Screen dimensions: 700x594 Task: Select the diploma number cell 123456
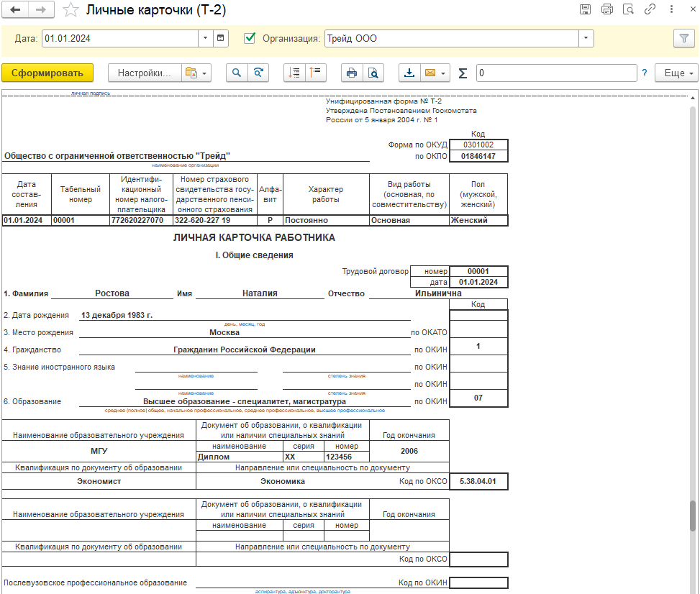347,457
